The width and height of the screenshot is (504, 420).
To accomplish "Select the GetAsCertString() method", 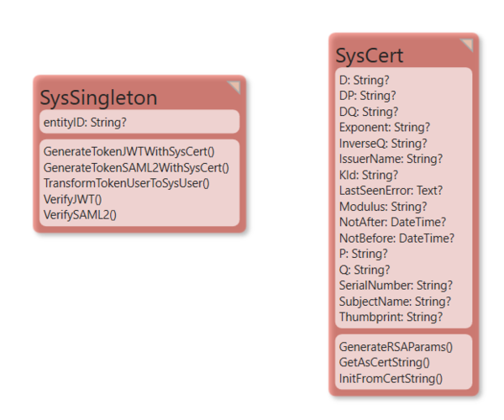I will coord(385,363).
